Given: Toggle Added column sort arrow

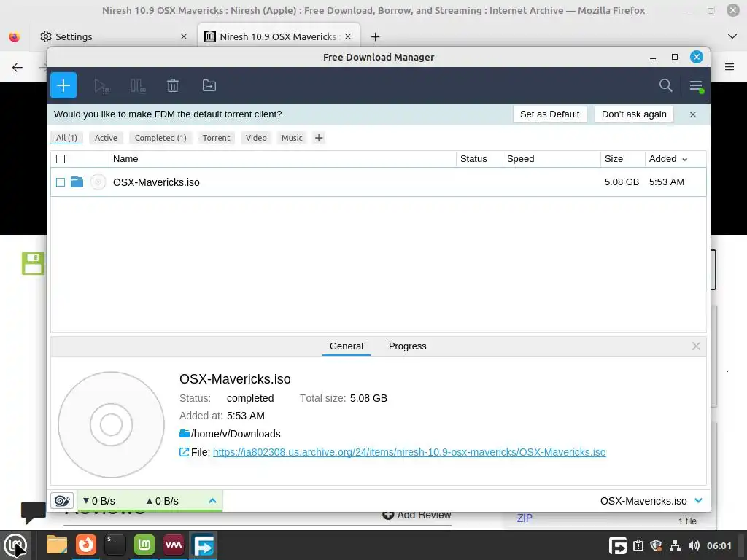Looking at the screenshot, I should pyautogui.click(x=685, y=160).
